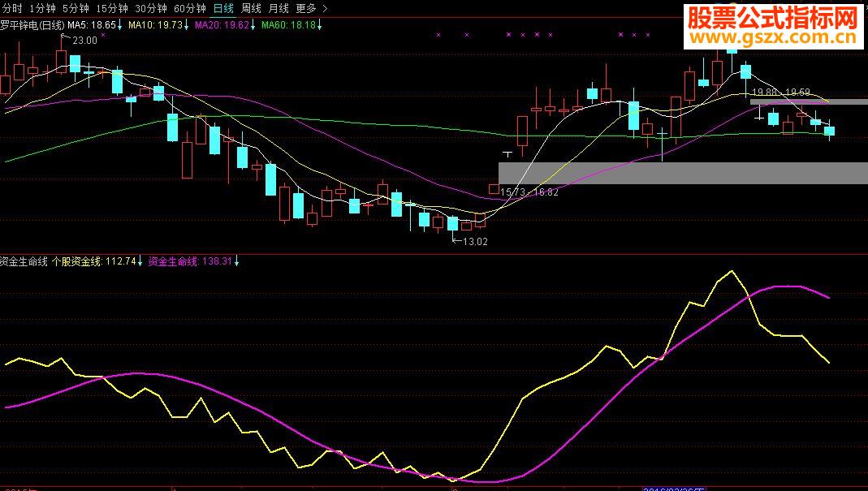Click the 23.00 high price marker

tap(84, 41)
